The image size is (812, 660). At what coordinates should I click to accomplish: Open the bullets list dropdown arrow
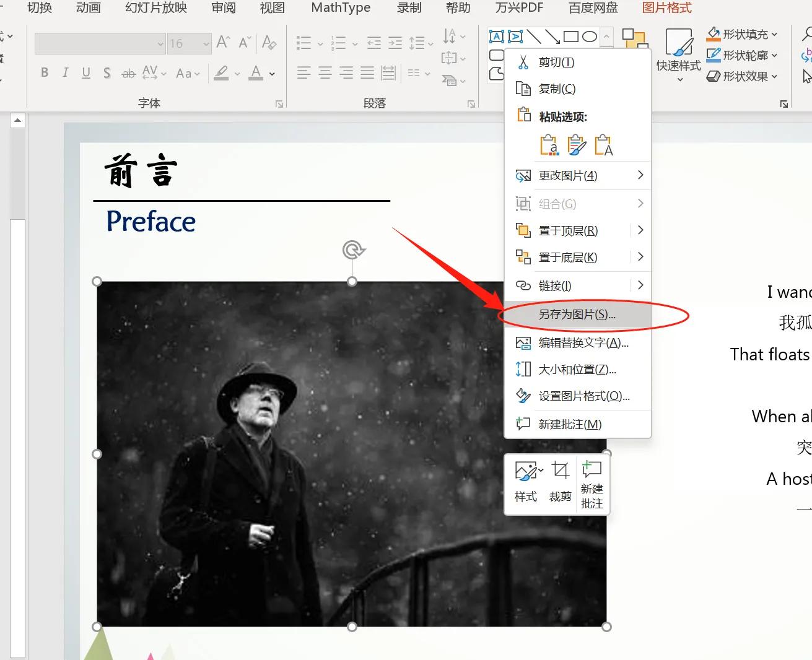pyautogui.click(x=320, y=44)
